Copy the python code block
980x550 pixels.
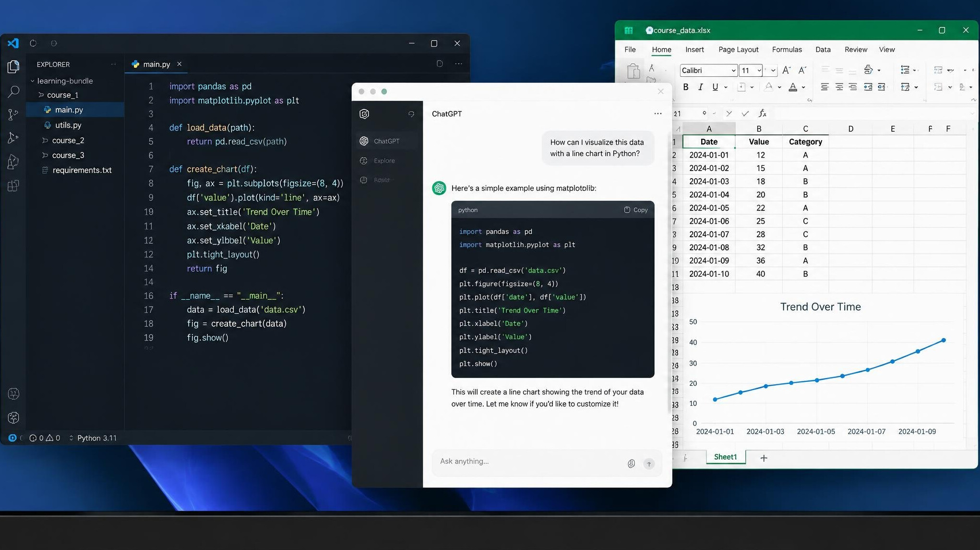point(636,210)
